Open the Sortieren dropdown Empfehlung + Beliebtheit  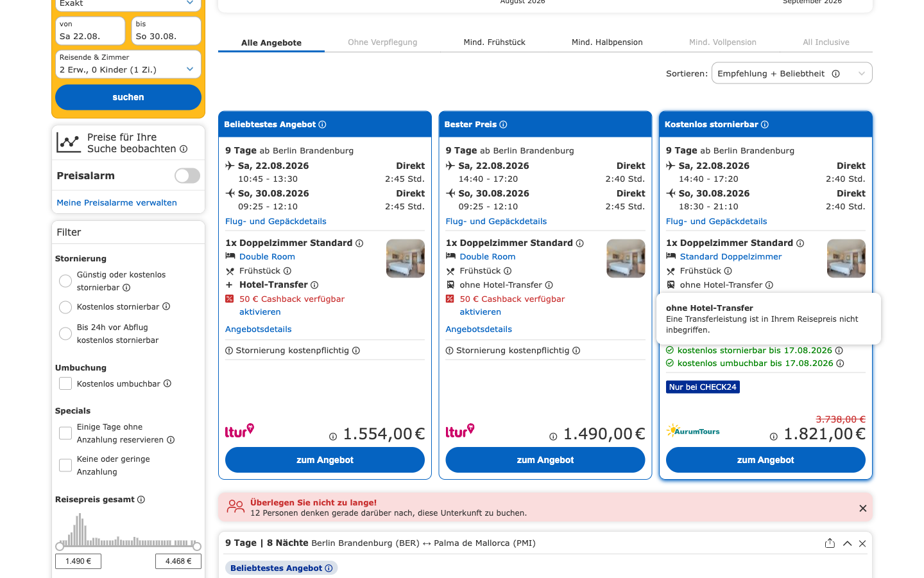[x=792, y=73]
